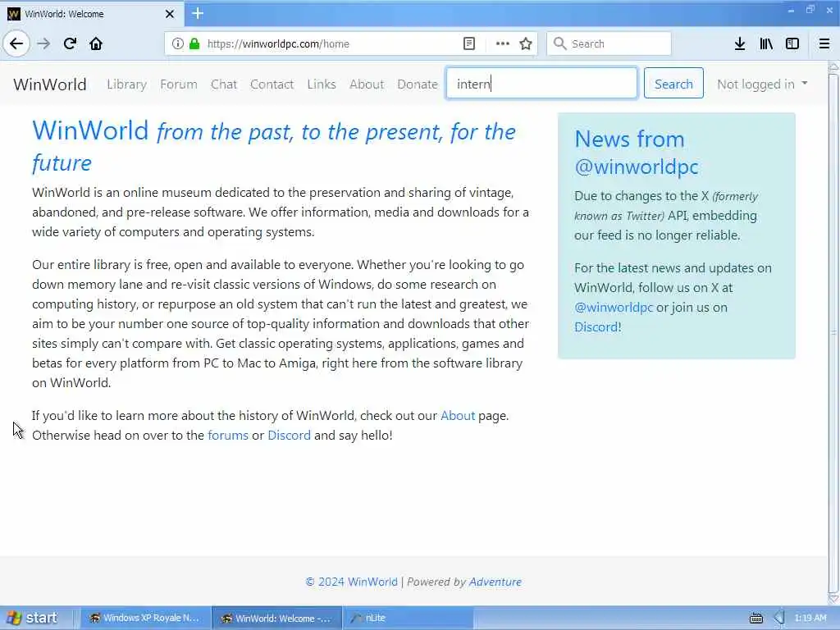Open the Windows start button

pyautogui.click(x=32, y=618)
